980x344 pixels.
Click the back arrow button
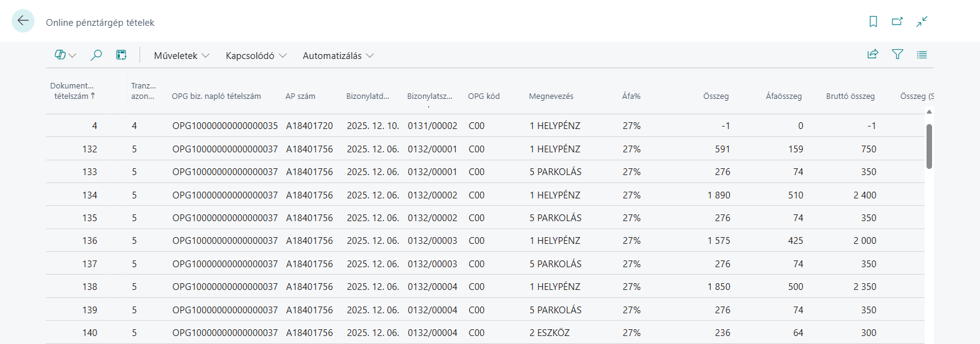(23, 21)
